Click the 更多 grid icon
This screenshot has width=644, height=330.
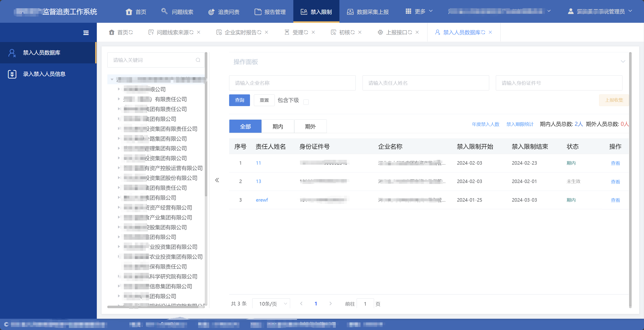click(x=408, y=11)
